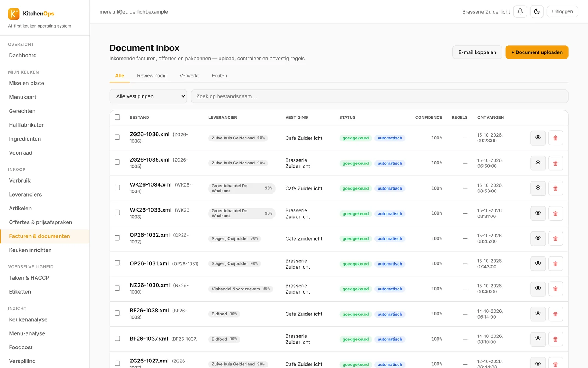Image resolution: width=588 pixels, height=368 pixels.
Task: View document ZG26-1036.xml with eye icon
Action: [x=538, y=138]
